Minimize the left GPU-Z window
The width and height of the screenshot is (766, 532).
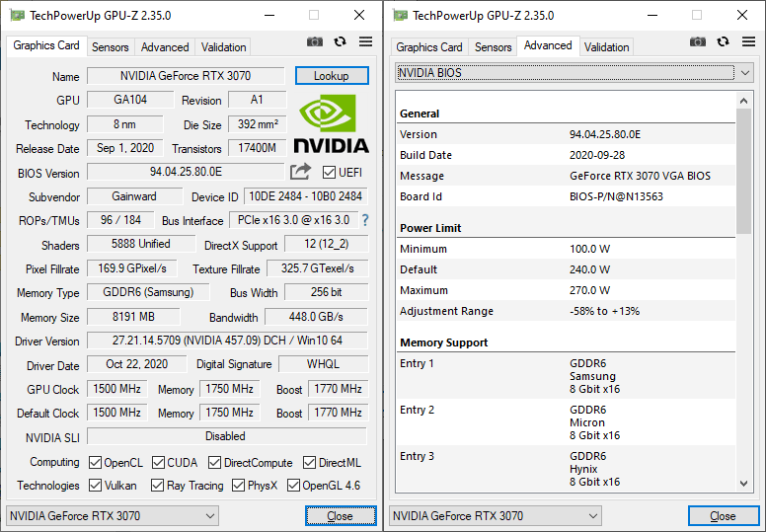click(x=269, y=16)
